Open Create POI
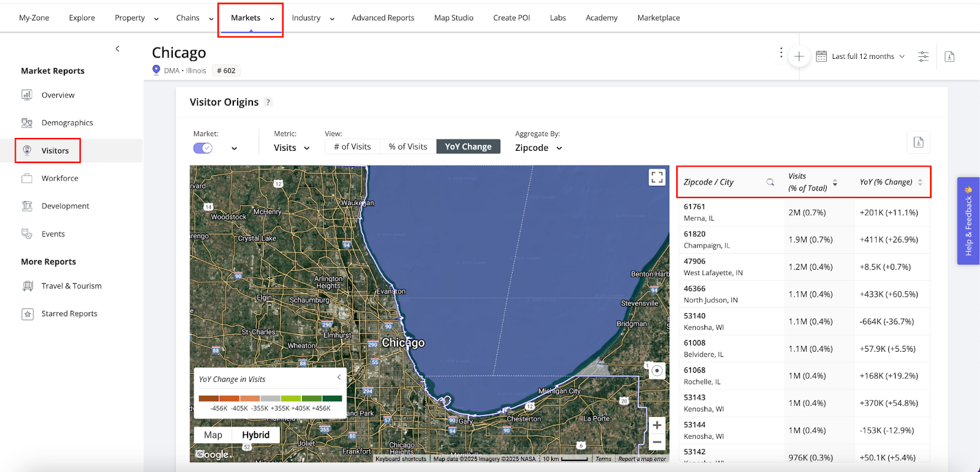The height and width of the screenshot is (472, 980). coord(511,18)
